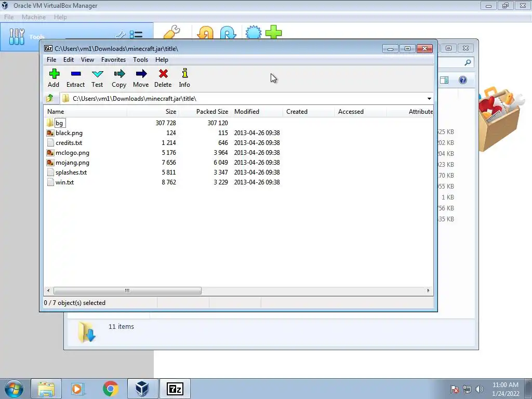
Task: Sort by the Modified column header
Action: 257,112
